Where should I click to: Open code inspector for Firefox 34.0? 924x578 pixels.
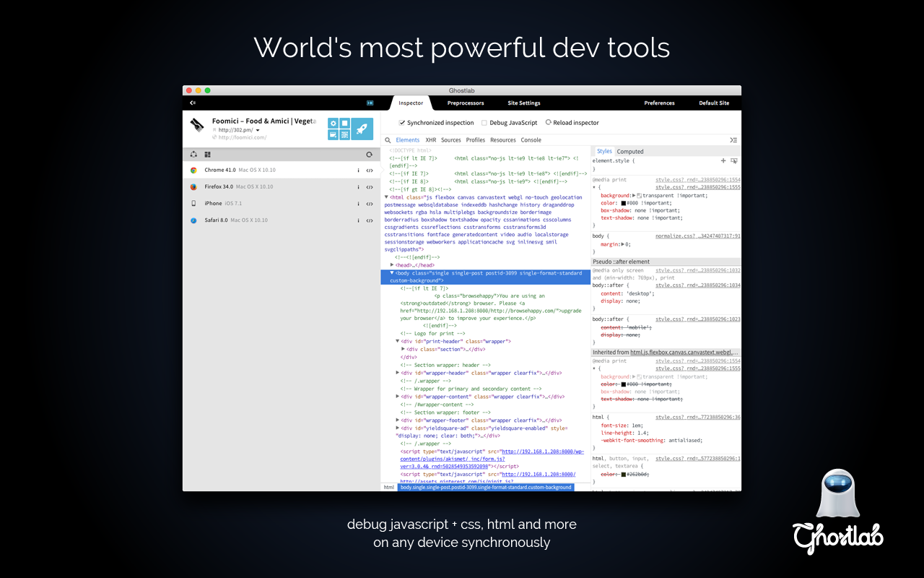coord(369,187)
